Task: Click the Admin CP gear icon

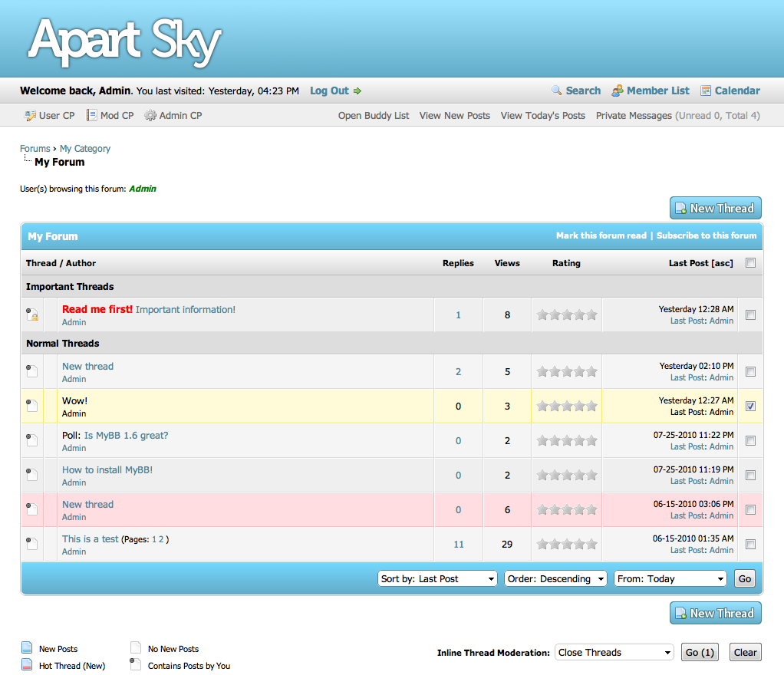Action: [x=150, y=116]
